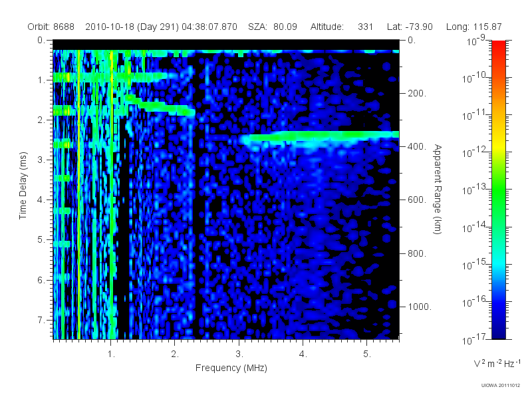Click the '3.' frequency tick label
The image size is (532, 399).
pos(239,354)
